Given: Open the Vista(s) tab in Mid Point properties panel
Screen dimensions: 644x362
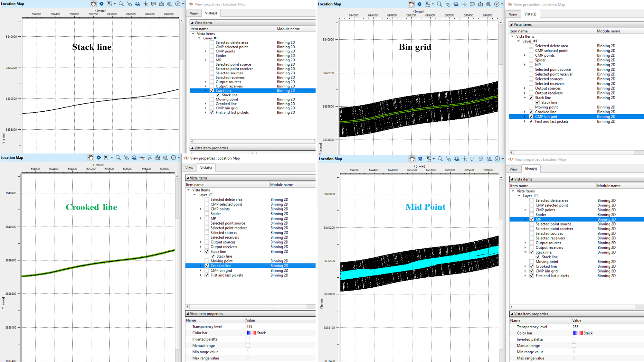Looking at the screenshot, I should pyautogui.click(x=531, y=169).
